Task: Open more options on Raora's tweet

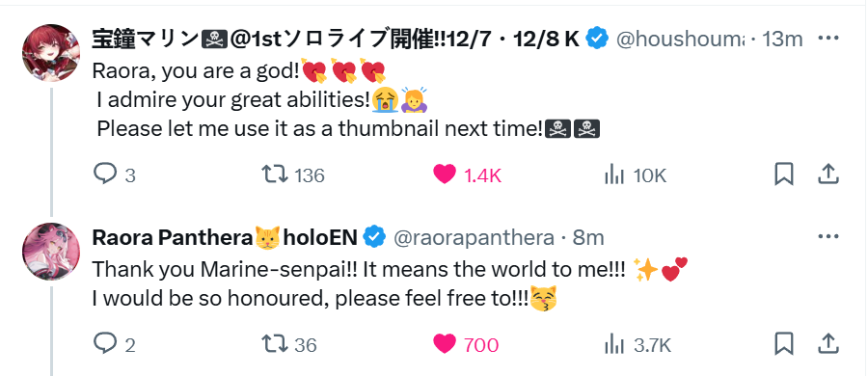Action: (828, 237)
